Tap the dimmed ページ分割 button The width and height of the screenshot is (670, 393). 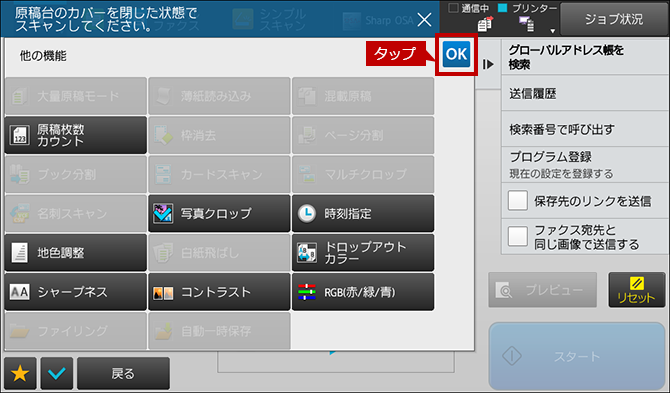(x=363, y=135)
